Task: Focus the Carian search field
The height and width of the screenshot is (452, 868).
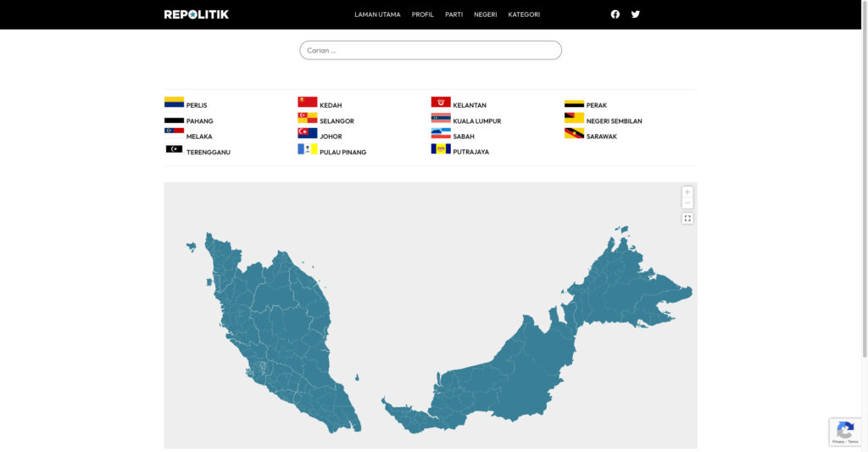Action: pos(431,51)
